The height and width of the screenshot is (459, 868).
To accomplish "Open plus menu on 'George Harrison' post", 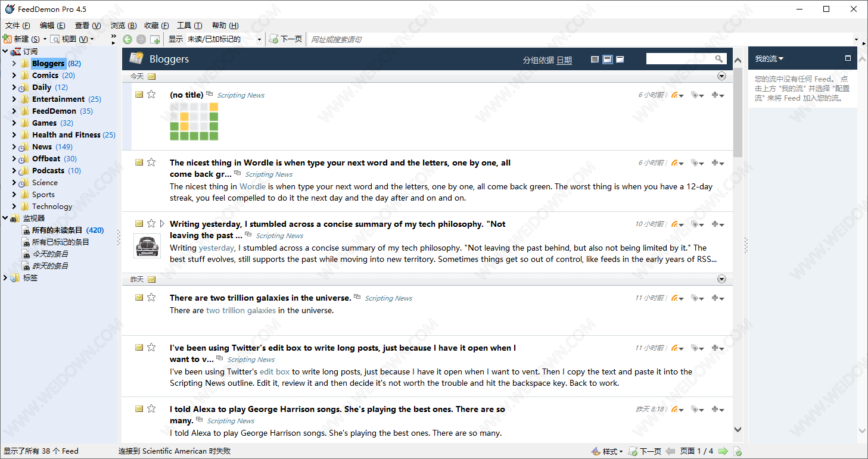I will [718, 410].
